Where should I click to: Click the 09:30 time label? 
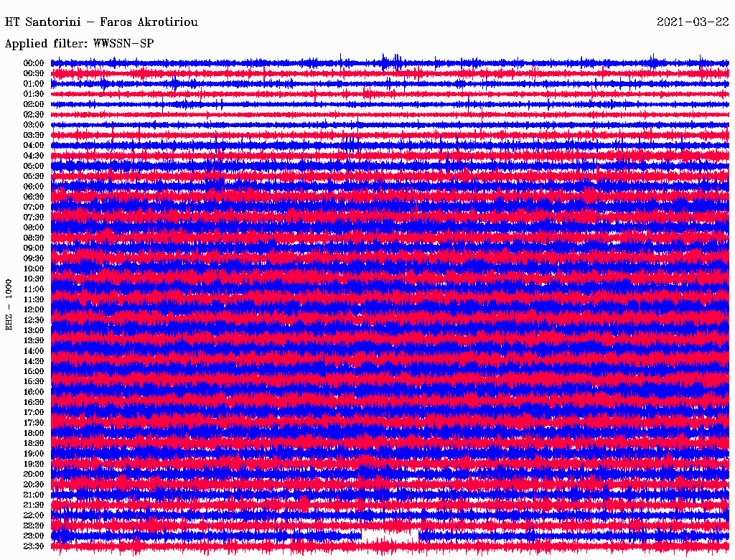[34, 259]
